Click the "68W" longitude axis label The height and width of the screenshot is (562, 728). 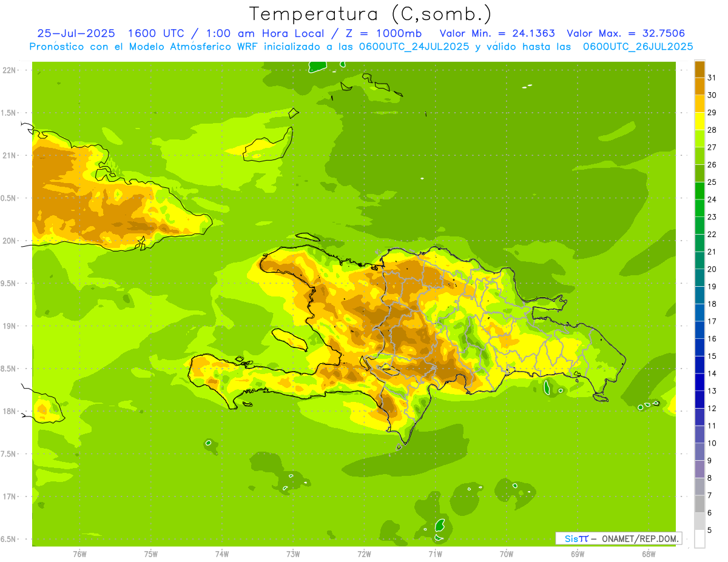click(649, 554)
